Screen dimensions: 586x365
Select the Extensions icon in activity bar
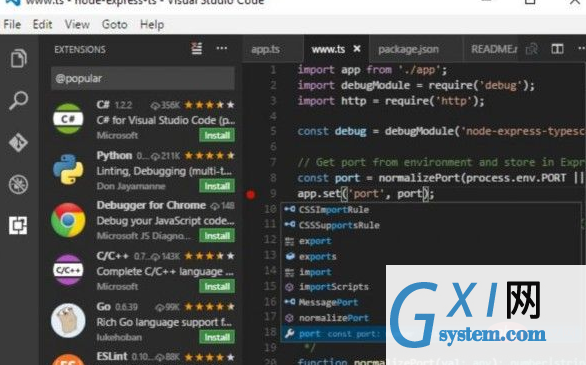pyautogui.click(x=18, y=225)
